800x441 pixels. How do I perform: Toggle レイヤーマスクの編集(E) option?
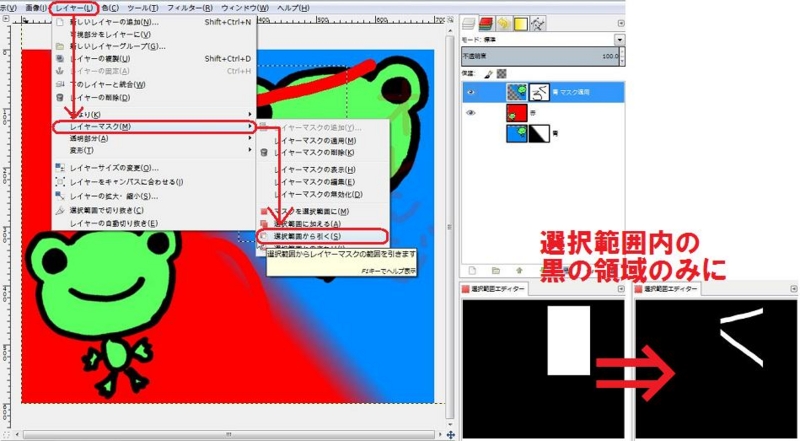322,182
